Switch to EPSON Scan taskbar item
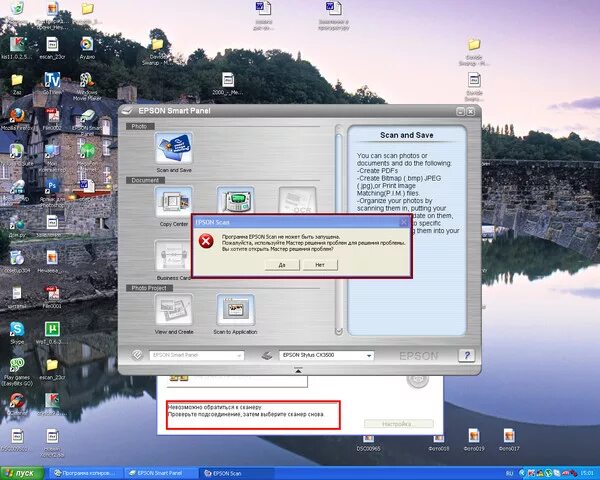The width and height of the screenshot is (600, 480). pos(237,473)
